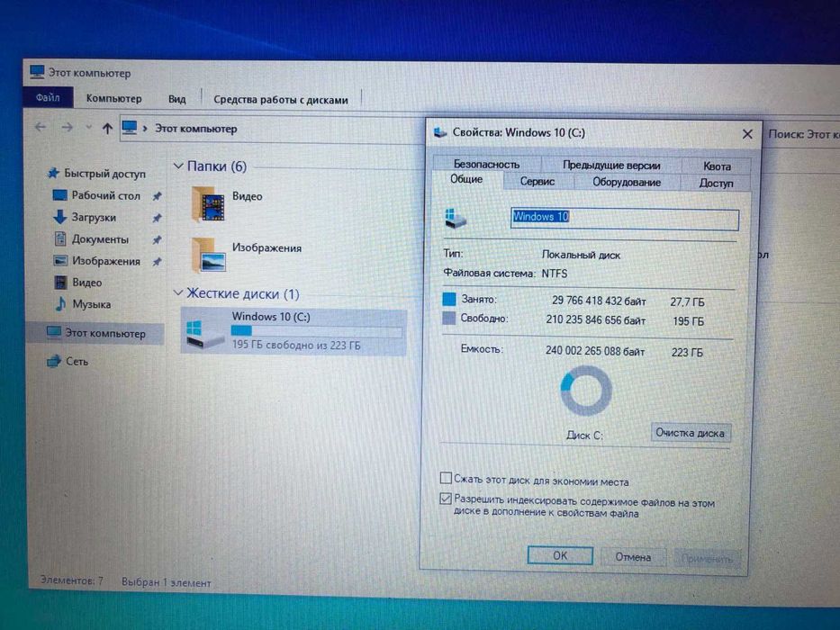Select the Общие tab
The width and height of the screenshot is (840, 630).
coord(466,179)
